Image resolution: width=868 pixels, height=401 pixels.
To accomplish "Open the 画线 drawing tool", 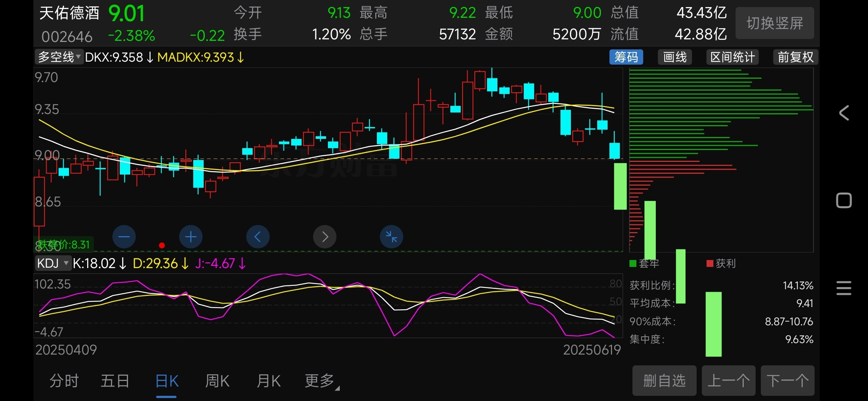I will tap(675, 57).
